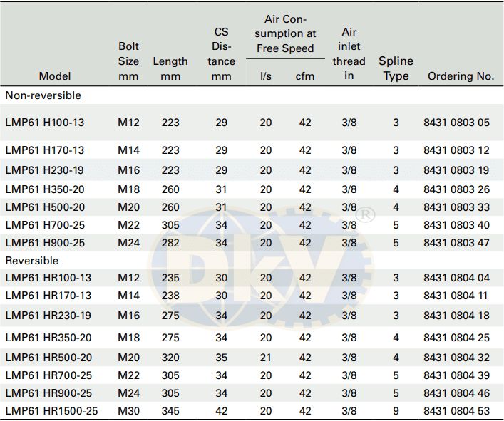This screenshot has width=504, height=421.
Task: Select the CS Distance mm header
Action: coord(222,54)
